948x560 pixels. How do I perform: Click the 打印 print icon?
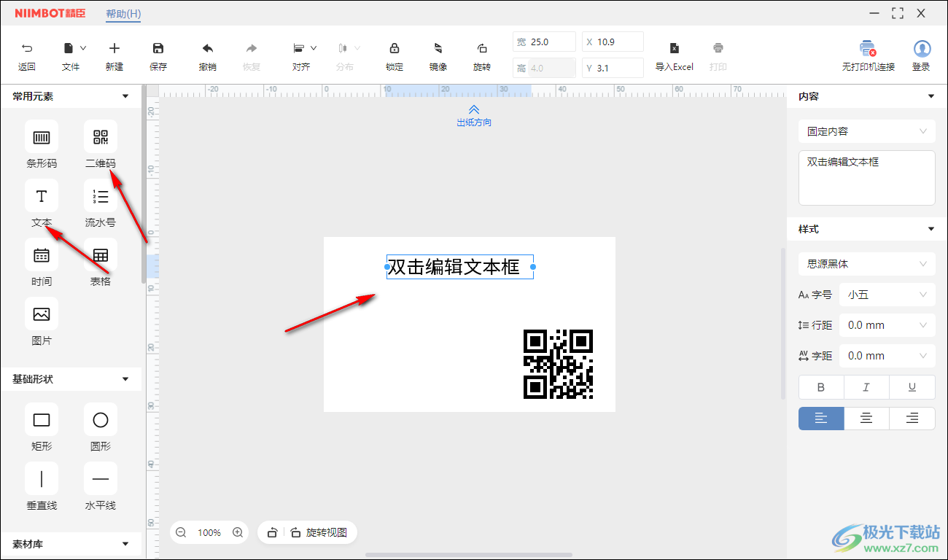tap(718, 49)
